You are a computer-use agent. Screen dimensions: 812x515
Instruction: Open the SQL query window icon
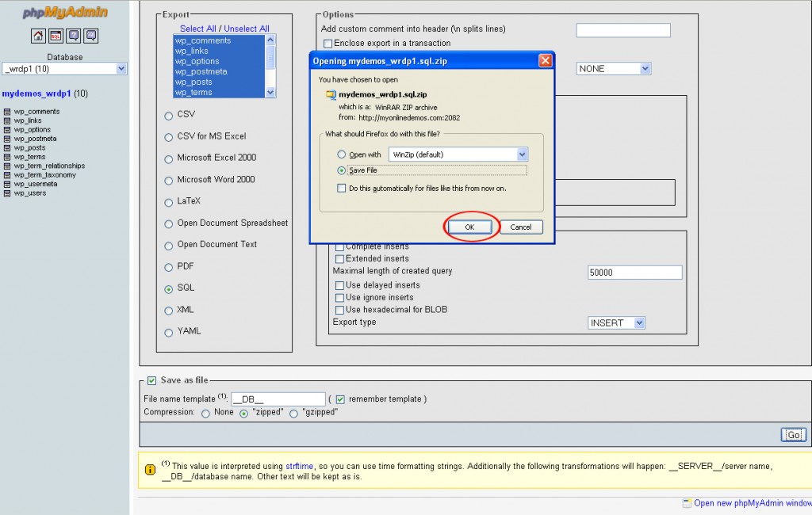click(x=56, y=36)
